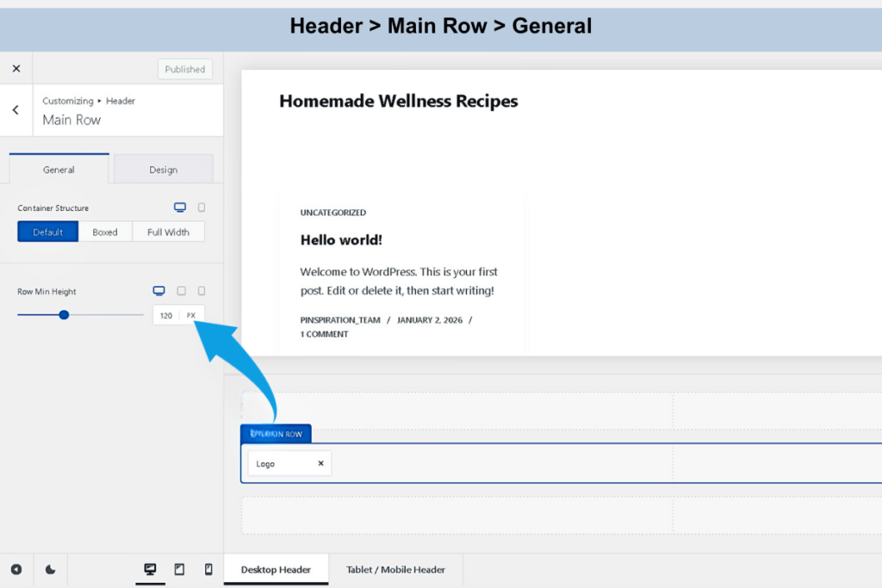The image size is (882, 588).
Task: Open the General tab
Action: [59, 170]
